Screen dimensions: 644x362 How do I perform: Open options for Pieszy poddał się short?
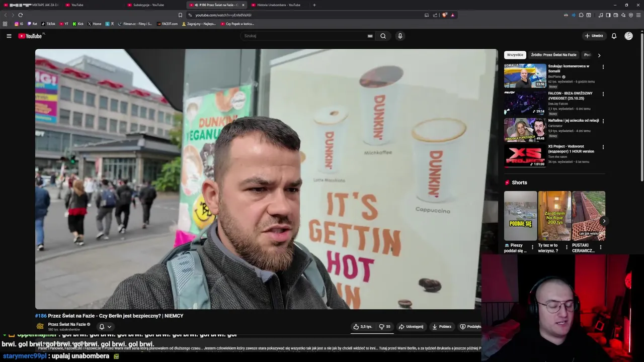532,247
